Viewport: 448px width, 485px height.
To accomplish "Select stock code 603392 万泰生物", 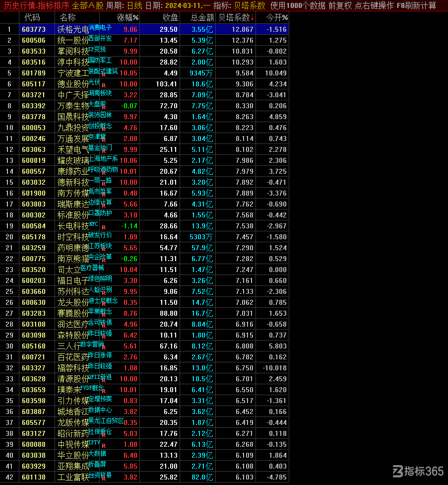I will pos(34,106).
